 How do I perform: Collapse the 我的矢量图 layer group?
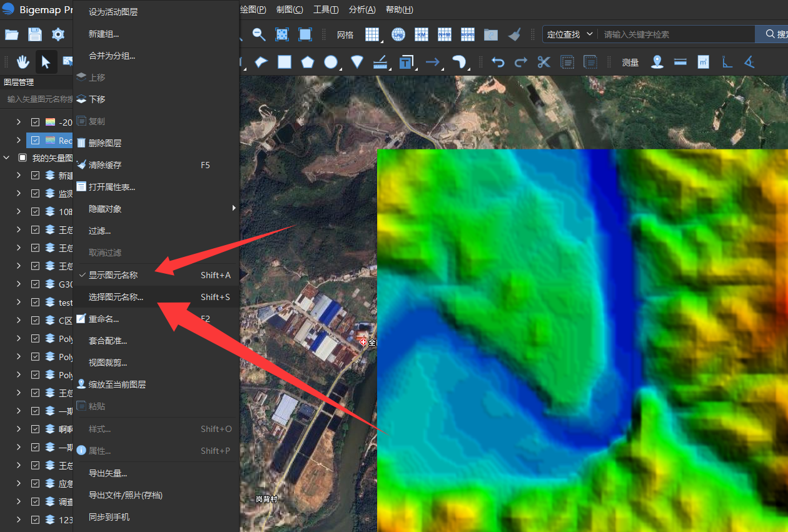click(7, 158)
